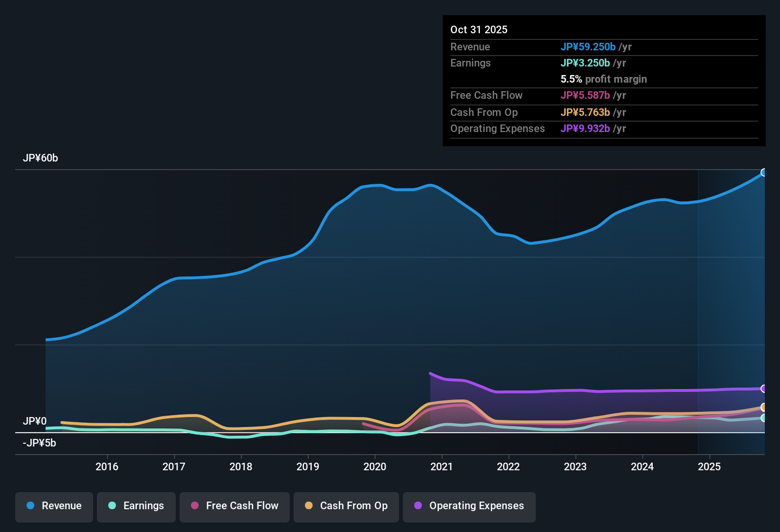Click the JP¥60b gridline label
This screenshot has height=532, width=780.
(40, 158)
